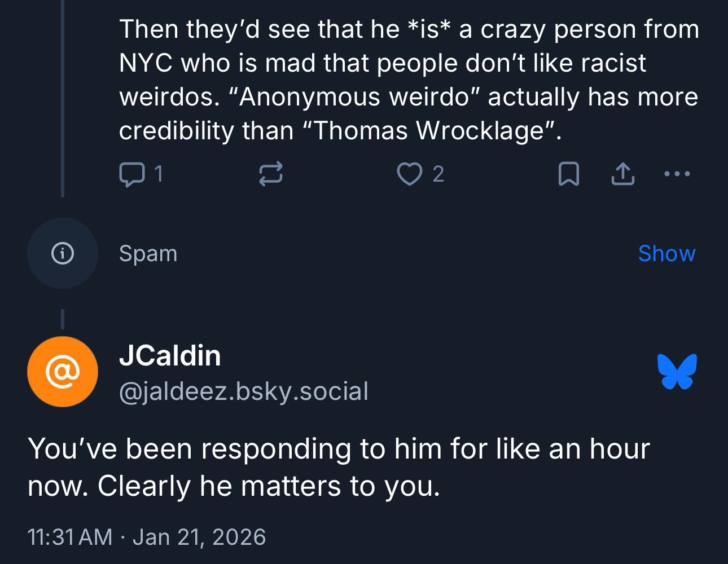The image size is (728, 564).
Task: Click the short thread connector above JCaldin's avatar
Action: click(63, 319)
